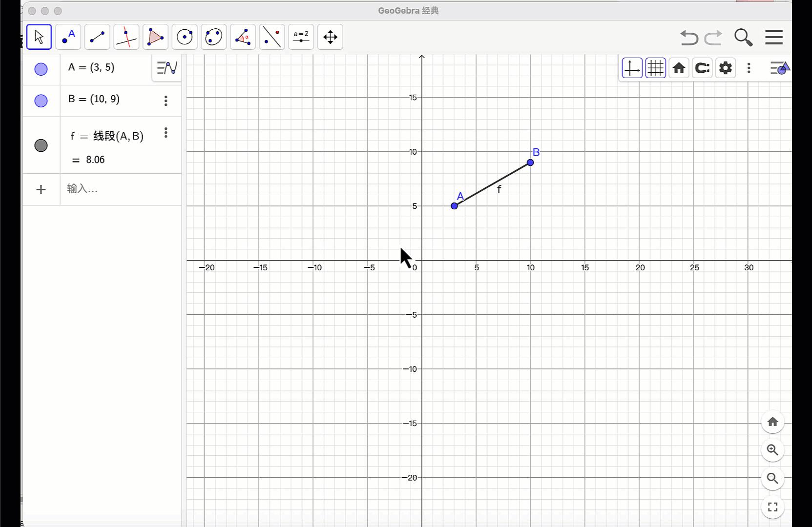Open the graphics view three-dot menu

(x=749, y=68)
